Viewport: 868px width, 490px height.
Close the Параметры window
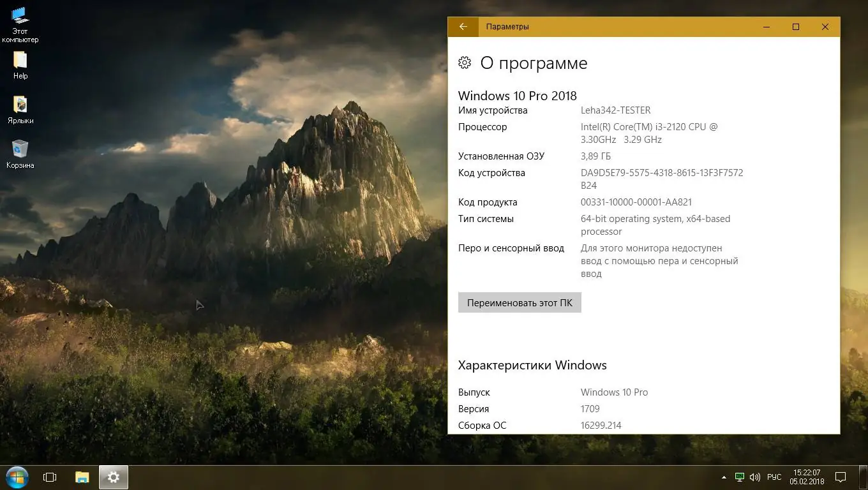(x=825, y=27)
